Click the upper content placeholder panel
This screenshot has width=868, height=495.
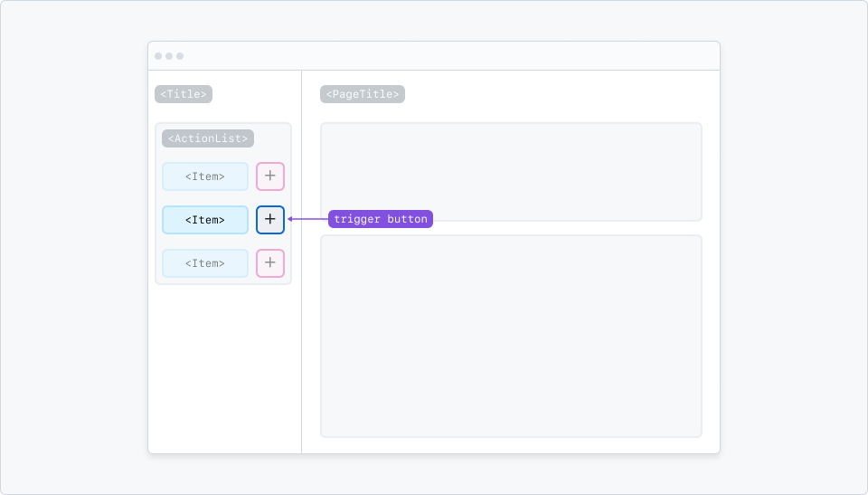pos(511,172)
